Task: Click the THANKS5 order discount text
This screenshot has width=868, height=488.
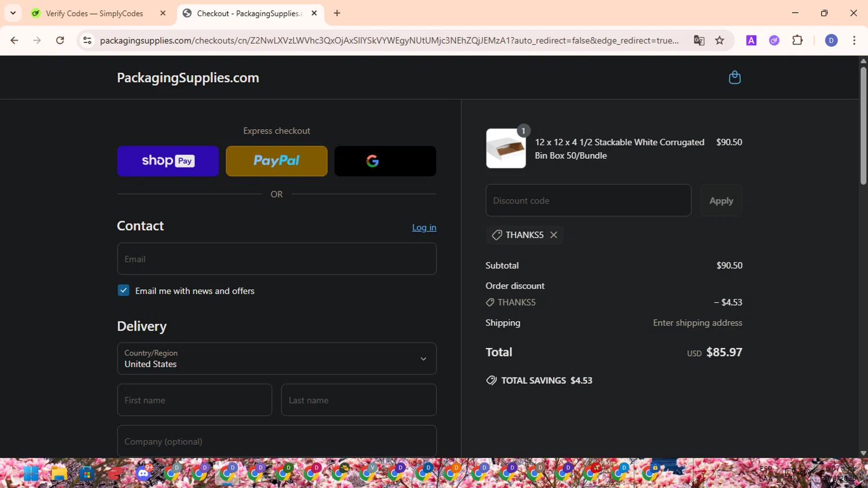Action: [517, 302]
